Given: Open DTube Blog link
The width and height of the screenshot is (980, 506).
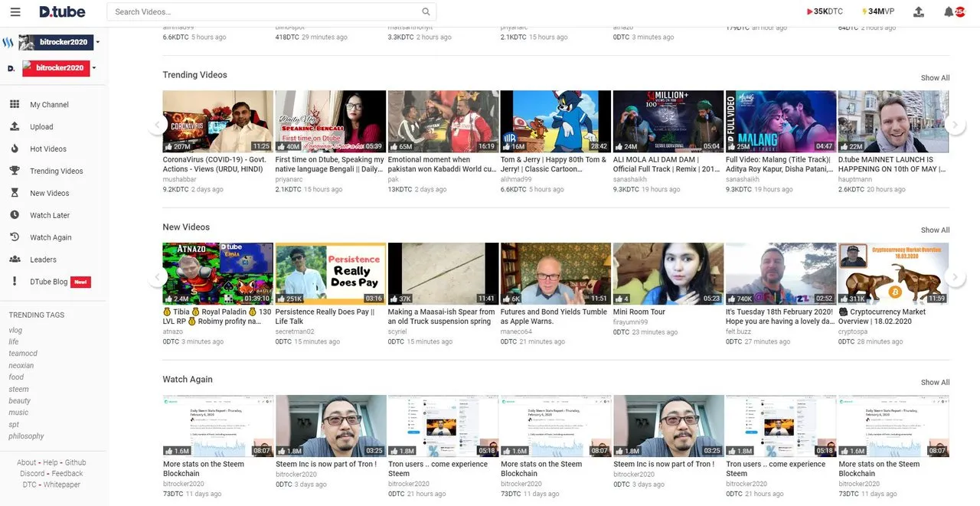Looking at the screenshot, I should point(49,282).
